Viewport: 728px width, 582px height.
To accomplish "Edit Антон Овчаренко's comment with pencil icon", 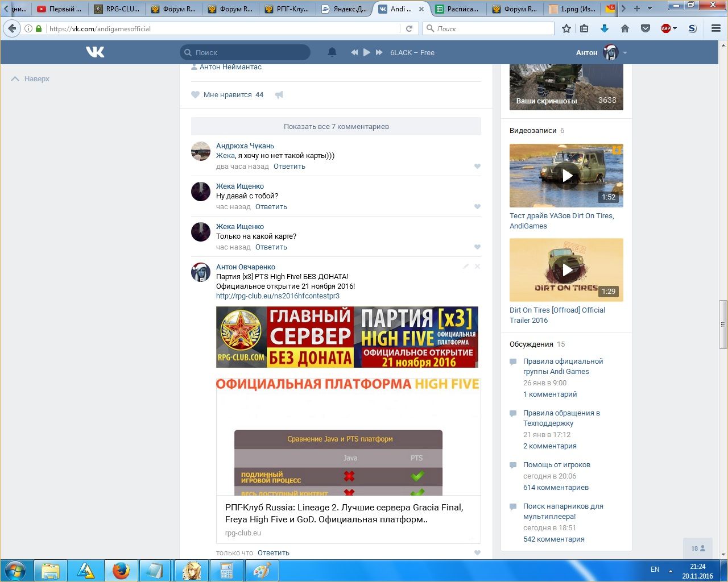I will 466,267.
